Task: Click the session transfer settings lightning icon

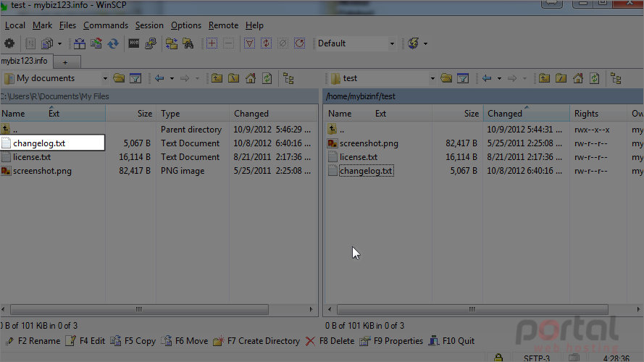Action: 414,43
